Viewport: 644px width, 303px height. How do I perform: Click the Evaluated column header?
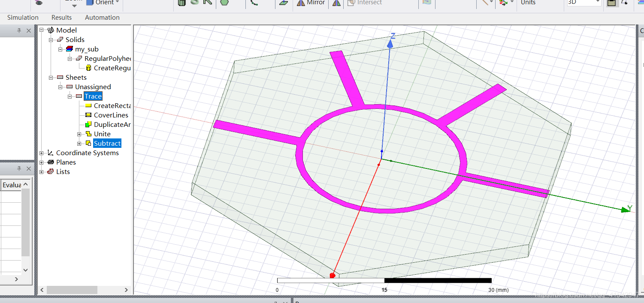point(12,185)
